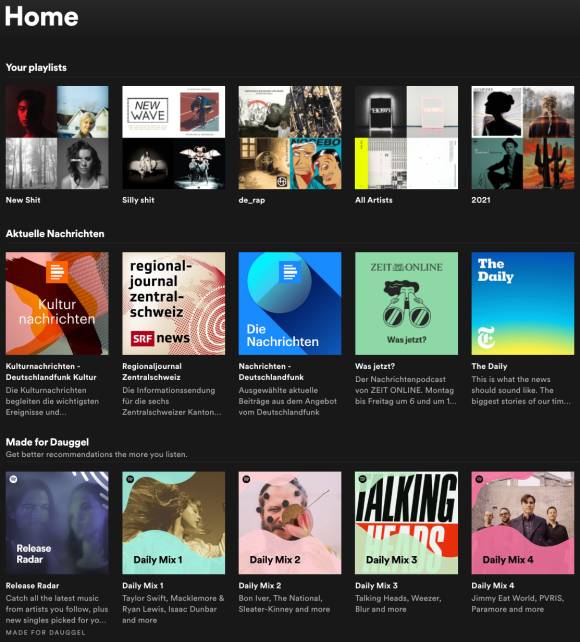
Task: Click the Daily Mix 4 title text
Action: (x=493, y=585)
